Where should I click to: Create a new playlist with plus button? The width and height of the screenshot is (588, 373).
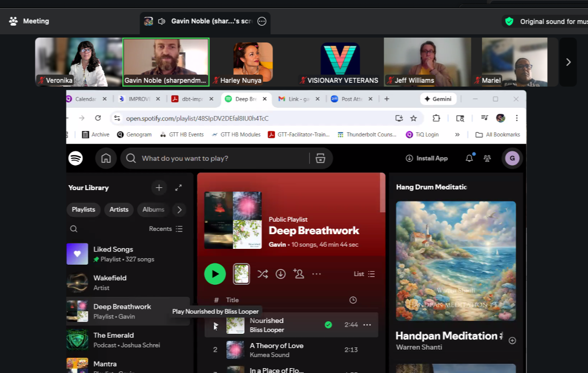click(159, 187)
